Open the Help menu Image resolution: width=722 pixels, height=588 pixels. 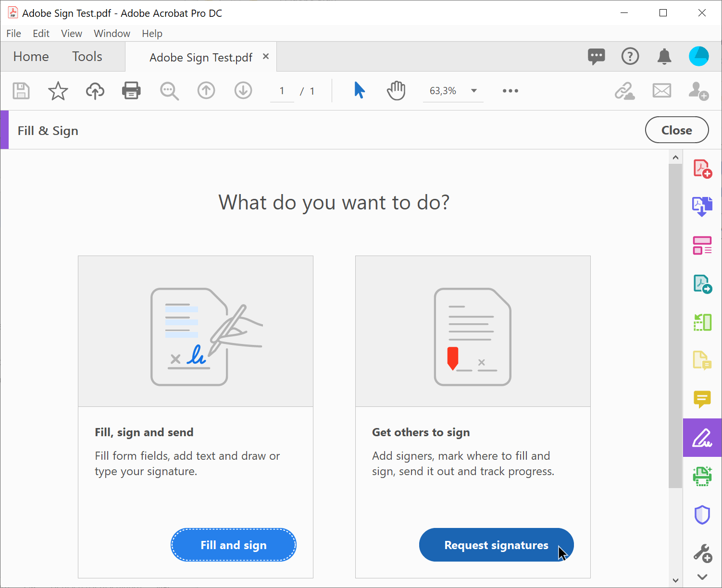tap(152, 34)
